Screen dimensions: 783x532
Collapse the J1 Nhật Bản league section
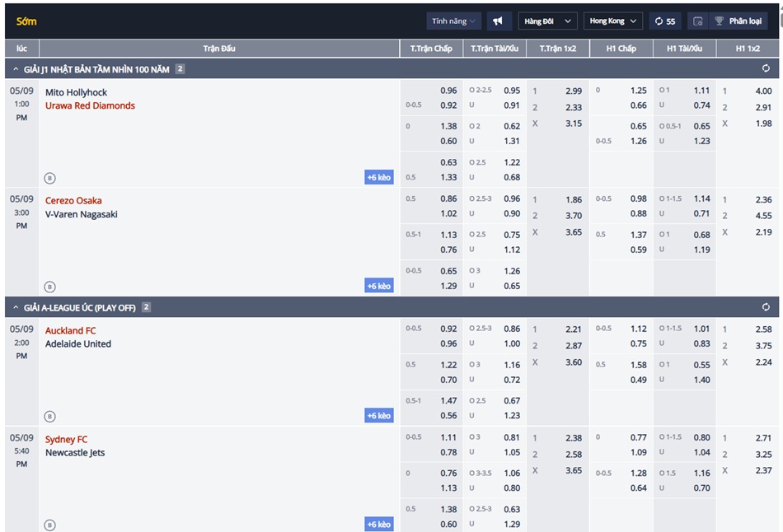pos(16,69)
